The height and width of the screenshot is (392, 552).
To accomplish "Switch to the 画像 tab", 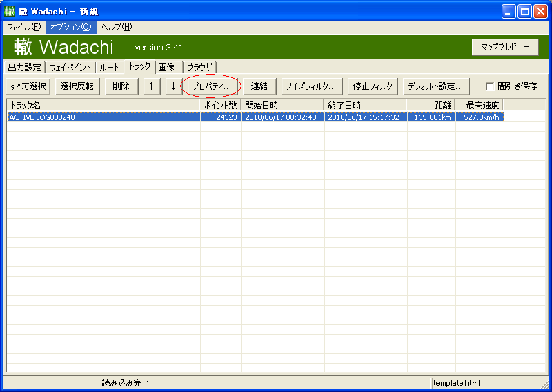I will (166, 67).
